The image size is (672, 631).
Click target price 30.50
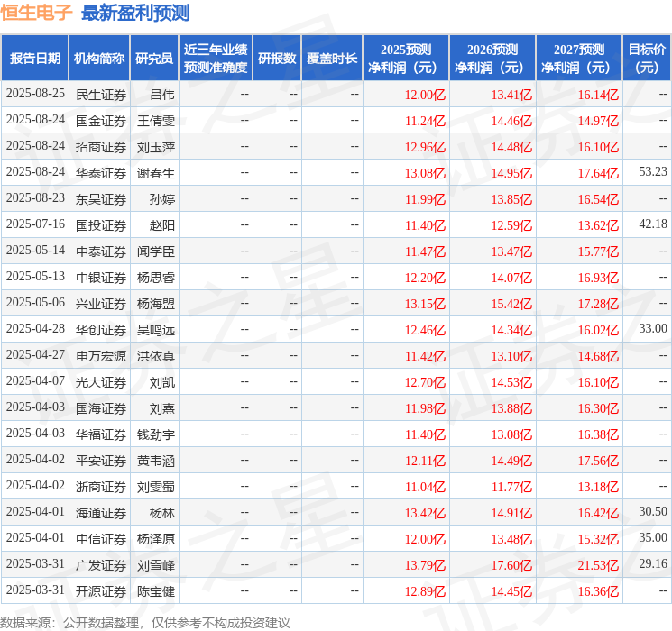[653, 511]
